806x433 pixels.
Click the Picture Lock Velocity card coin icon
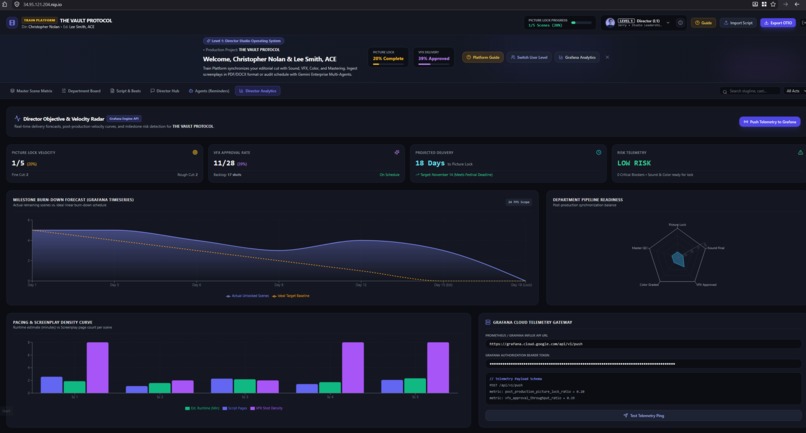pos(195,152)
